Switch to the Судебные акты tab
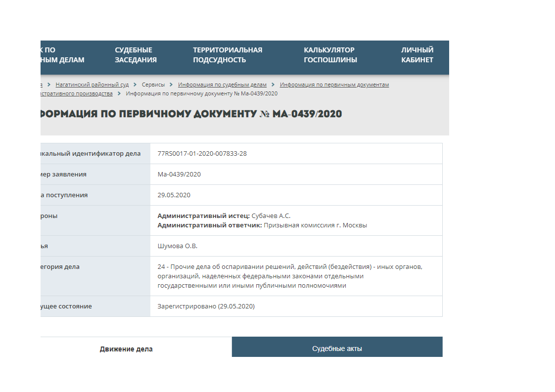This screenshot has height=392, width=555. coord(337,348)
